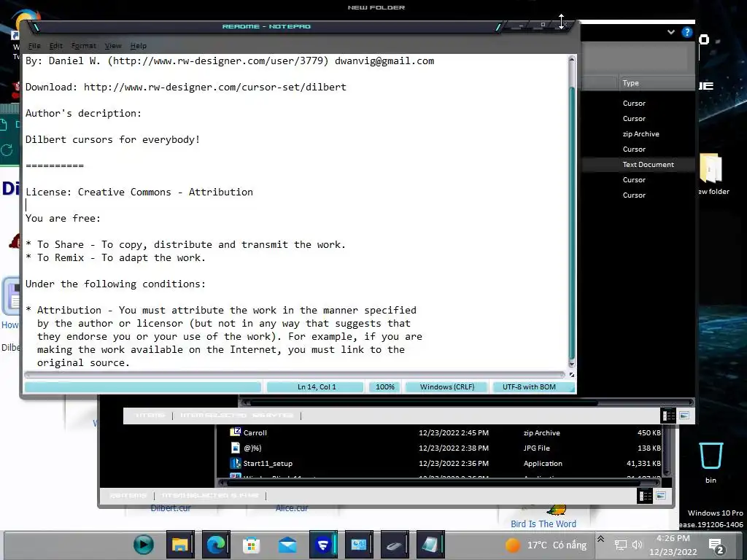747x560 pixels.
Task: Open the View menu in Notepad
Action: [x=113, y=46]
